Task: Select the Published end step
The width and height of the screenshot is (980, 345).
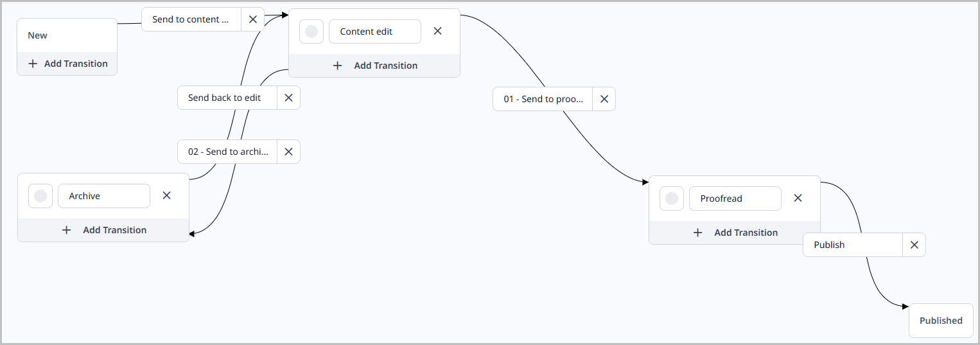Action: tap(940, 321)
